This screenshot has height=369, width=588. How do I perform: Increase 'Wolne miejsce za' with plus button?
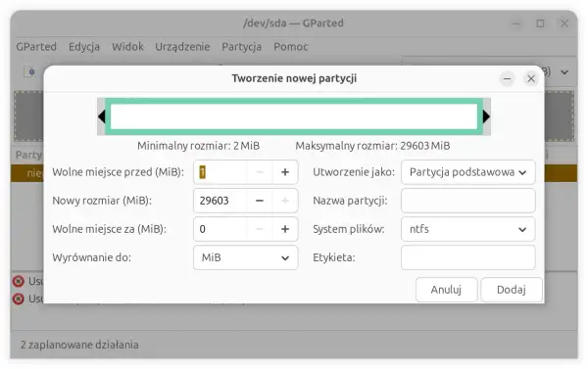coord(285,229)
